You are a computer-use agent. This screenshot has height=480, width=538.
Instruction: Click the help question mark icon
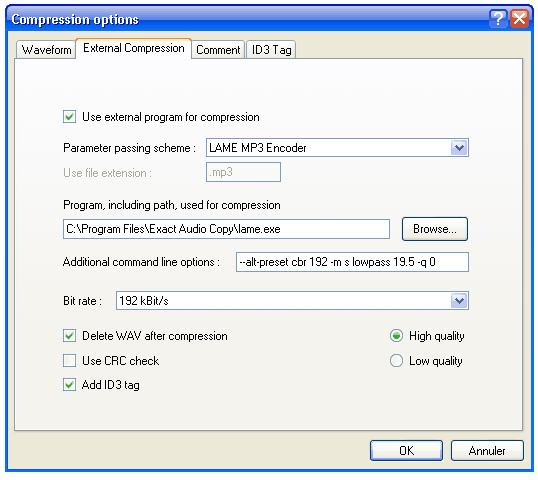[498, 19]
